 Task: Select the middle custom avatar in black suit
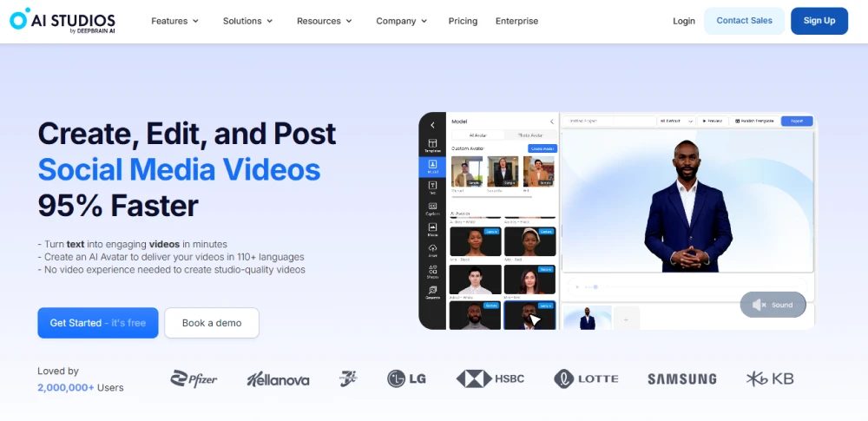503,171
